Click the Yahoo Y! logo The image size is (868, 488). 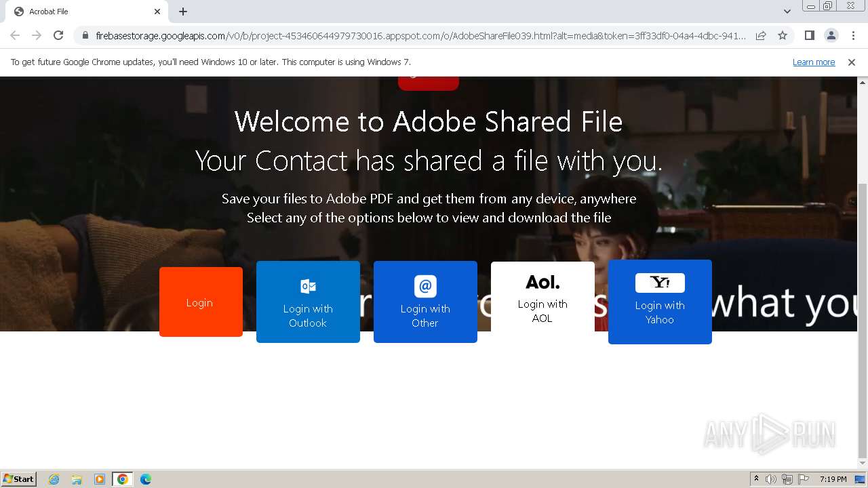point(660,283)
